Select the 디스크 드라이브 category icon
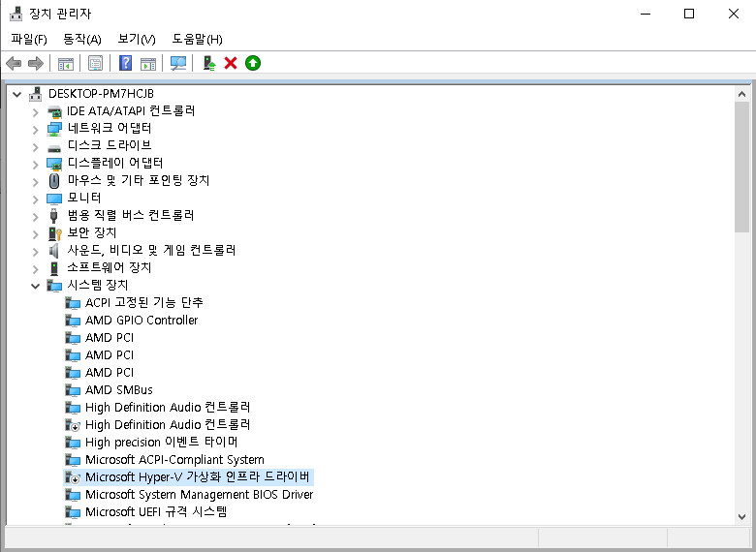Screen dimensions: 756x552 coord(54,147)
